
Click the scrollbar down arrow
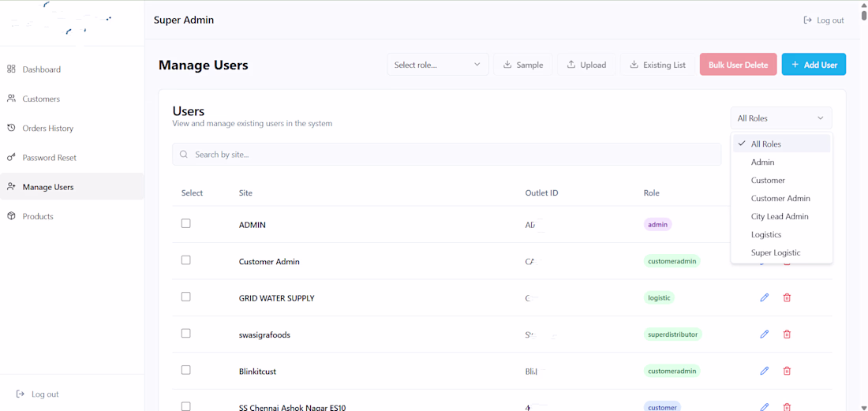[x=863, y=406]
